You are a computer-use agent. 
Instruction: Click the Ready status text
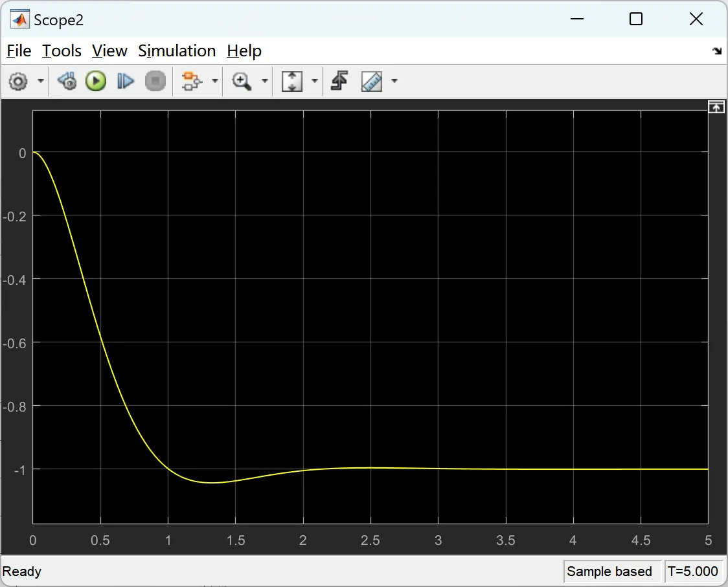point(22,571)
